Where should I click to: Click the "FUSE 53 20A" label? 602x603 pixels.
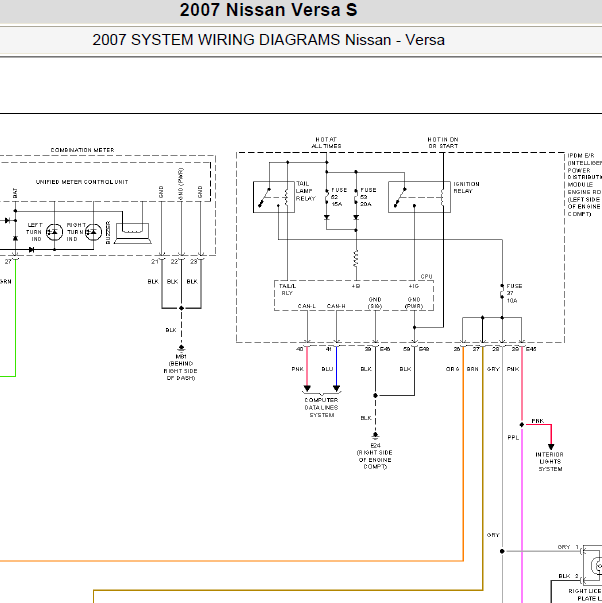click(x=368, y=197)
